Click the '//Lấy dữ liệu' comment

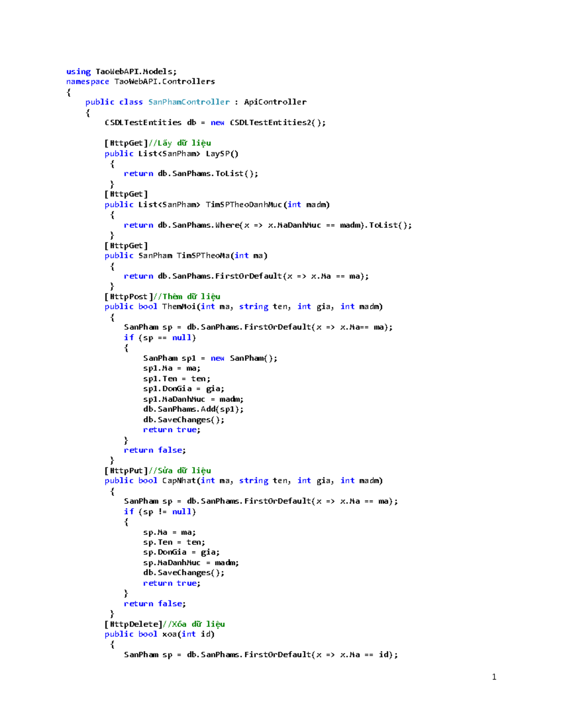click(180, 143)
